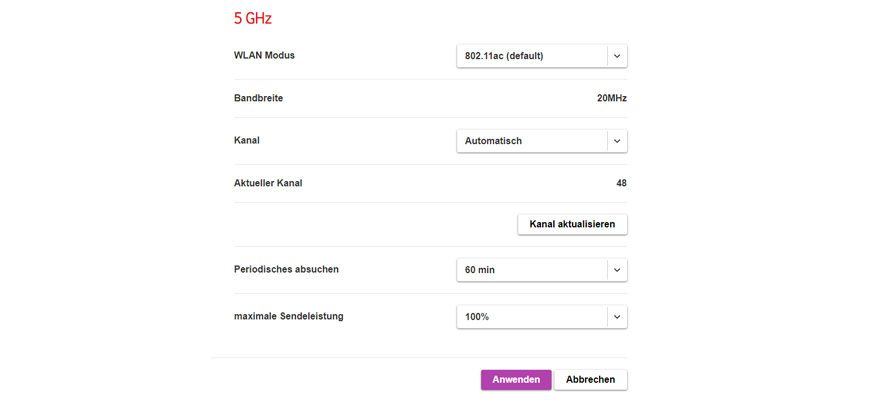The height and width of the screenshot is (400, 879).
Task: Click the chevron arrow beside 802.11ac (default)
Action: click(x=617, y=56)
